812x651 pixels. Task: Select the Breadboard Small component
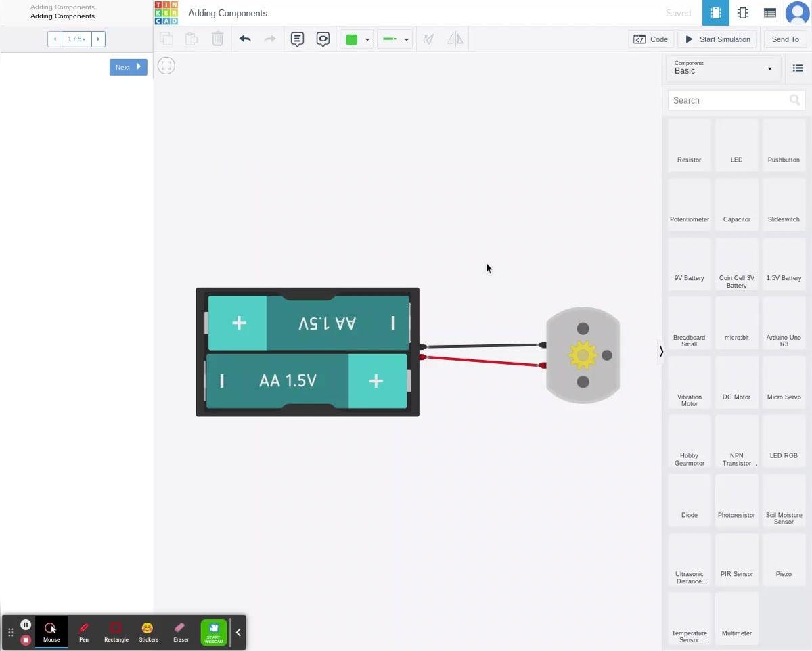pyautogui.click(x=689, y=323)
